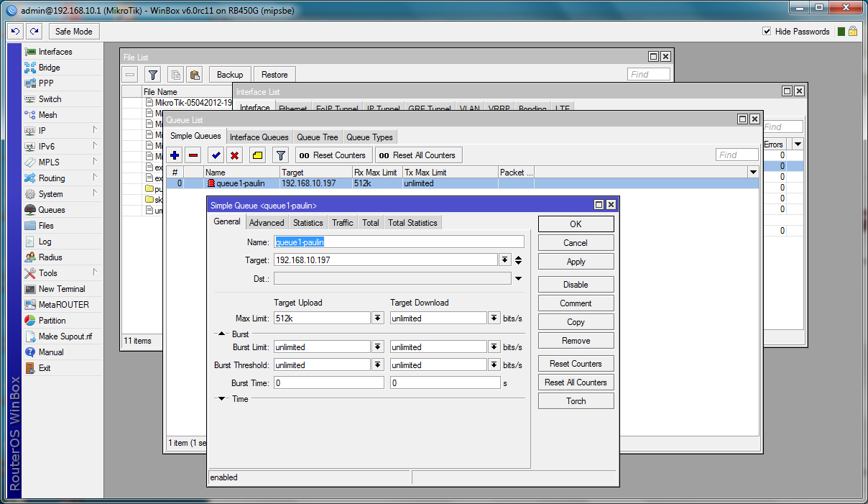The image size is (868, 504).
Task: Click Restore button in File List
Action: click(x=274, y=74)
